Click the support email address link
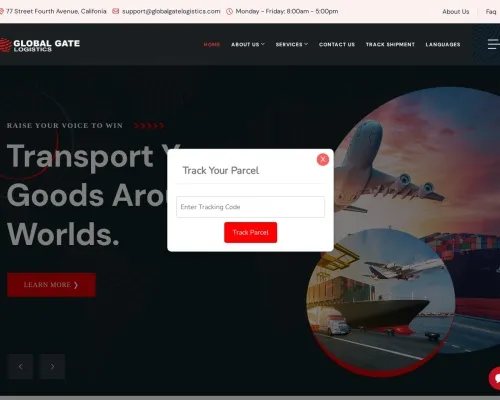 point(171,11)
